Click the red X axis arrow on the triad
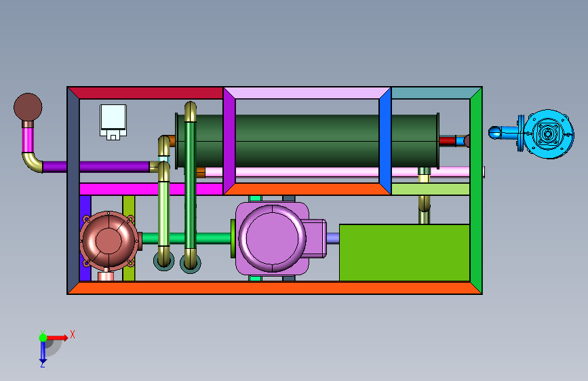The width and height of the screenshot is (588, 381). point(57,338)
